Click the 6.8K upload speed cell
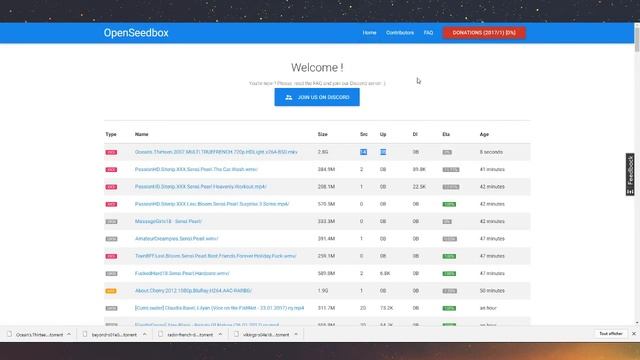The image size is (640, 360). coord(385,273)
